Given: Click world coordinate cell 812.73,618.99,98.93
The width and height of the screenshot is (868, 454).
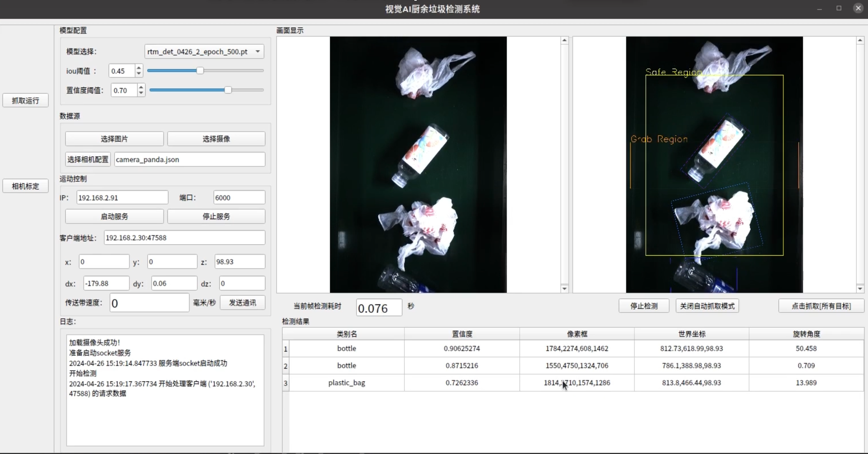Looking at the screenshot, I should pos(692,348).
